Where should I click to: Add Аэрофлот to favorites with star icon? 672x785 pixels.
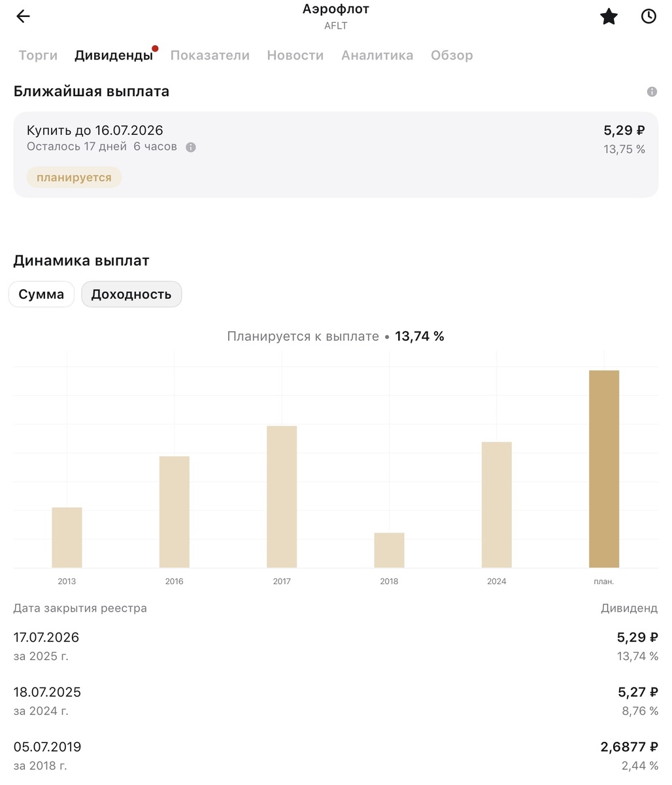click(609, 16)
